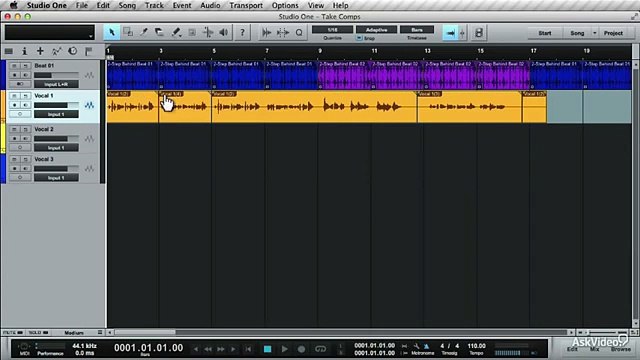Mute the Beat 01 track
The height and width of the screenshot is (360, 640).
tap(14, 65)
